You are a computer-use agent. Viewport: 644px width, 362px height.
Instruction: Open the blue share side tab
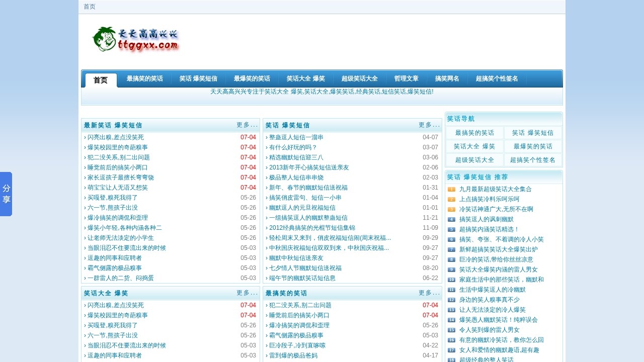tap(6, 194)
